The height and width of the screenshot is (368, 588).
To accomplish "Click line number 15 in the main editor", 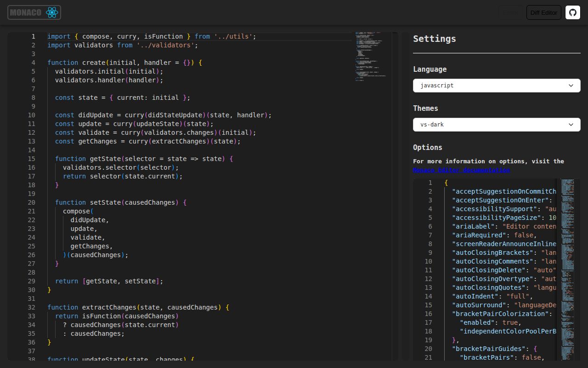I will 31,159.
